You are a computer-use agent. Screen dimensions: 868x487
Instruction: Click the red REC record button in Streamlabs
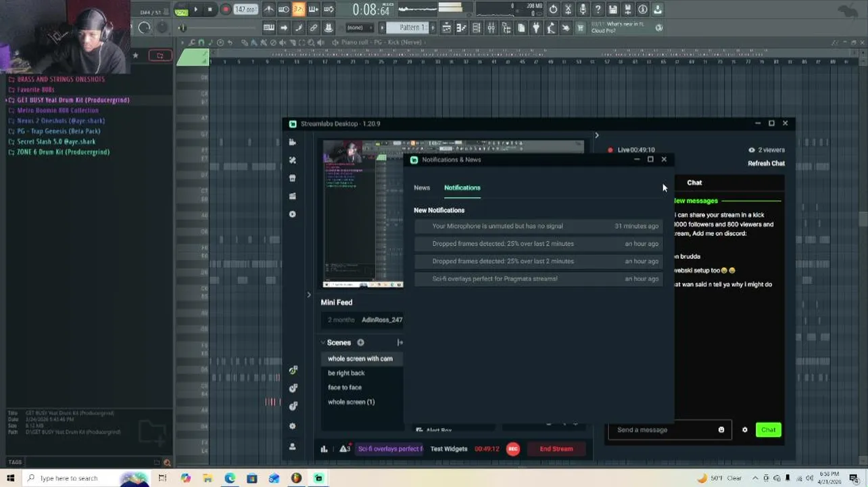point(513,449)
